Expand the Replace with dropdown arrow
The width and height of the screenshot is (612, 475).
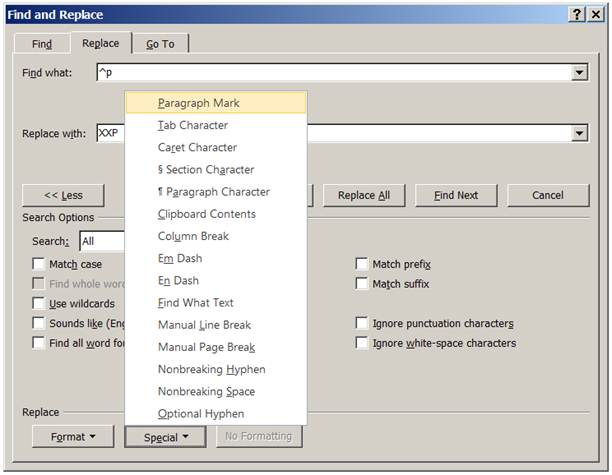coord(580,134)
